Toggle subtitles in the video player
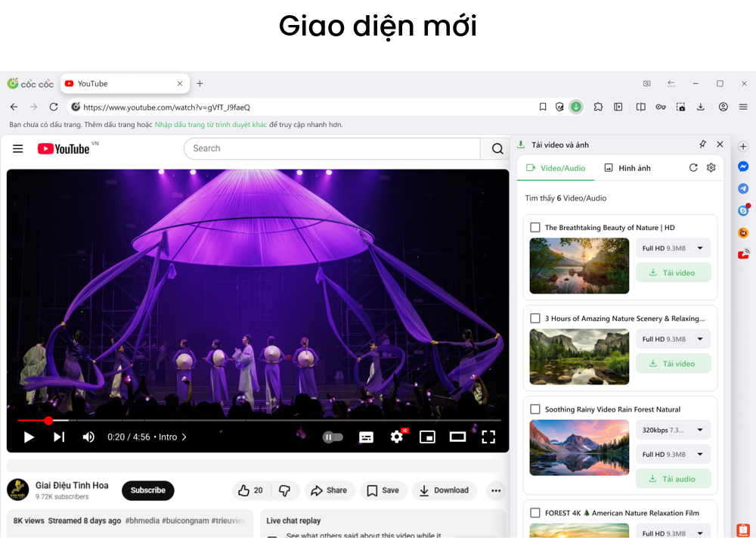The width and height of the screenshot is (756, 538). coord(367,437)
